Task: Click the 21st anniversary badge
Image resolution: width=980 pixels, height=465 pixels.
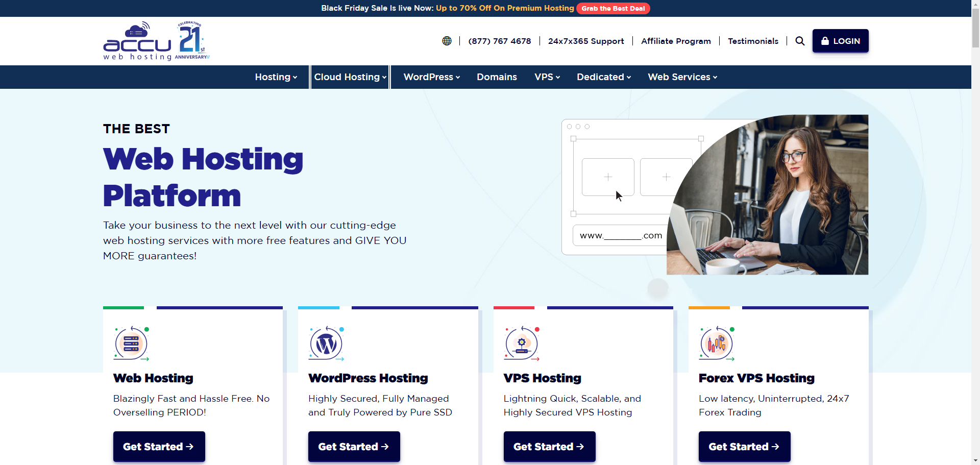Action: 192,41
